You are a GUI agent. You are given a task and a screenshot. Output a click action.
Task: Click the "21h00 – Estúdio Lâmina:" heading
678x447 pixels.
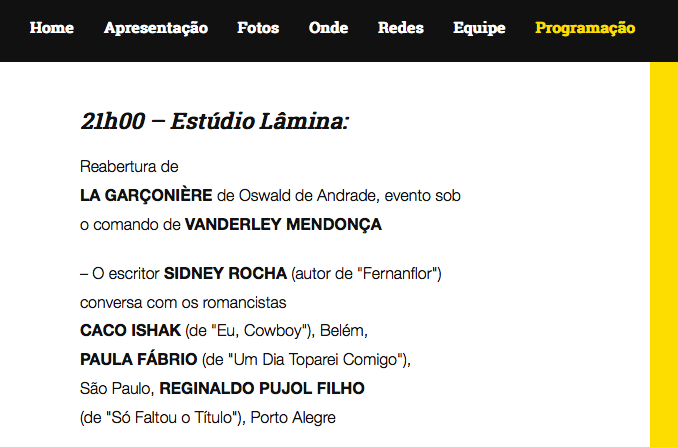pos(214,121)
